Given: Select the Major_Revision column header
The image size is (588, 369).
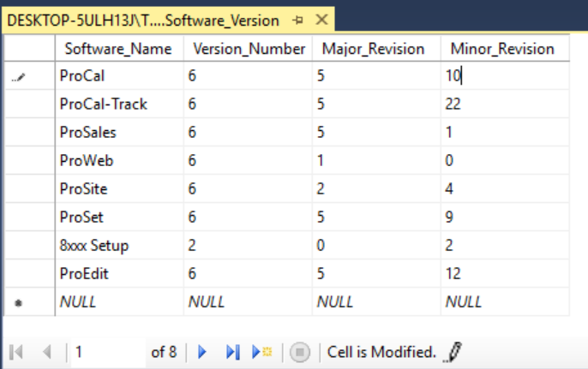Looking at the screenshot, I should (x=376, y=49).
